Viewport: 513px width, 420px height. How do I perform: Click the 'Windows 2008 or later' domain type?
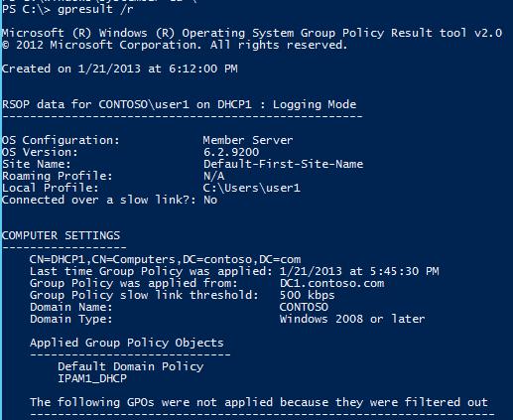[x=352, y=319]
